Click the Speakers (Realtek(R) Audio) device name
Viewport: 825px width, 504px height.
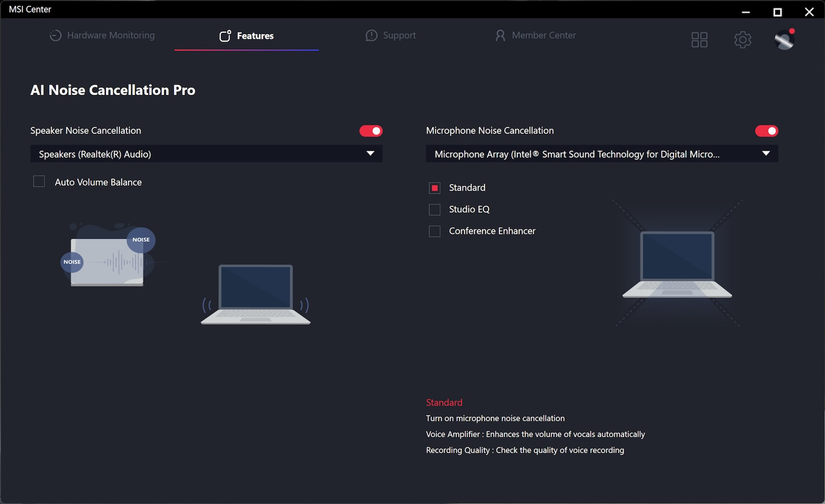pyautogui.click(x=95, y=154)
